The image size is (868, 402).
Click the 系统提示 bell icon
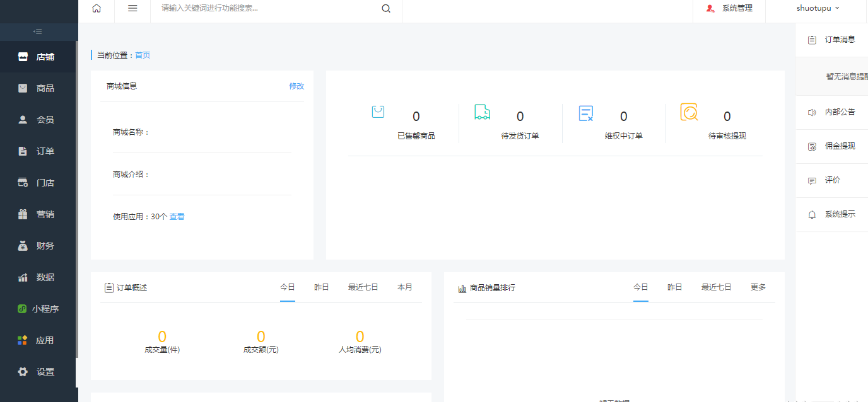pyautogui.click(x=812, y=214)
